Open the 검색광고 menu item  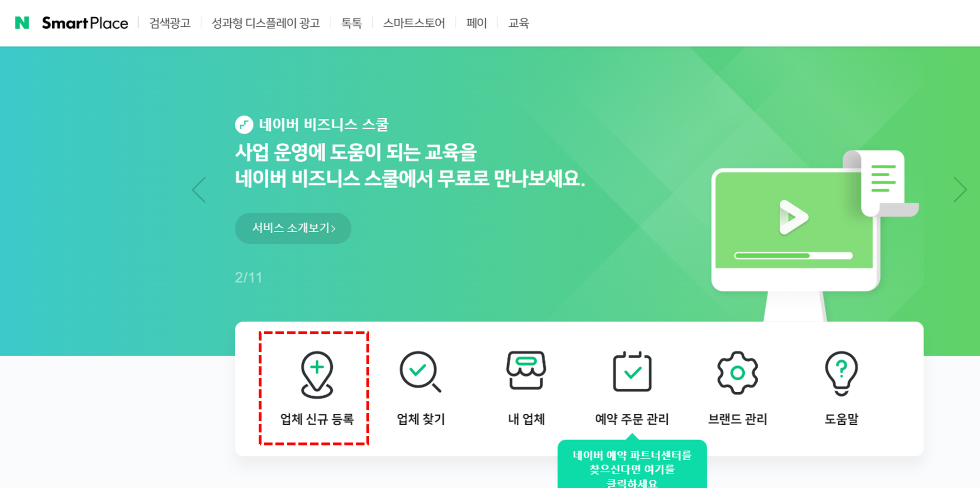pyautogui.click(x=170, y=23)
